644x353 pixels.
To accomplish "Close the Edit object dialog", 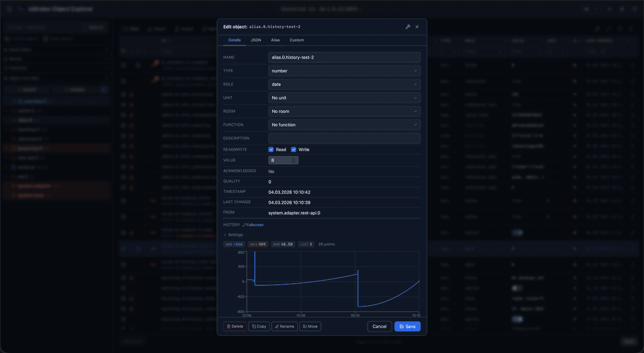I will click(418, 26).
